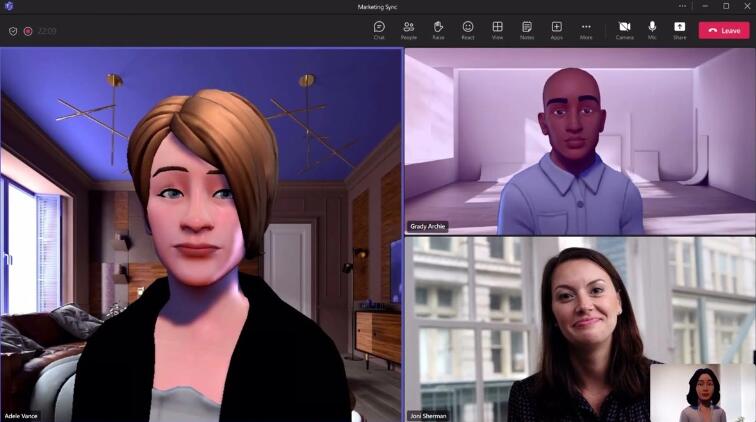Click the self-view avatar preview thumbnail
Viewport: 756px width, 422px height.
click(700, 392)
